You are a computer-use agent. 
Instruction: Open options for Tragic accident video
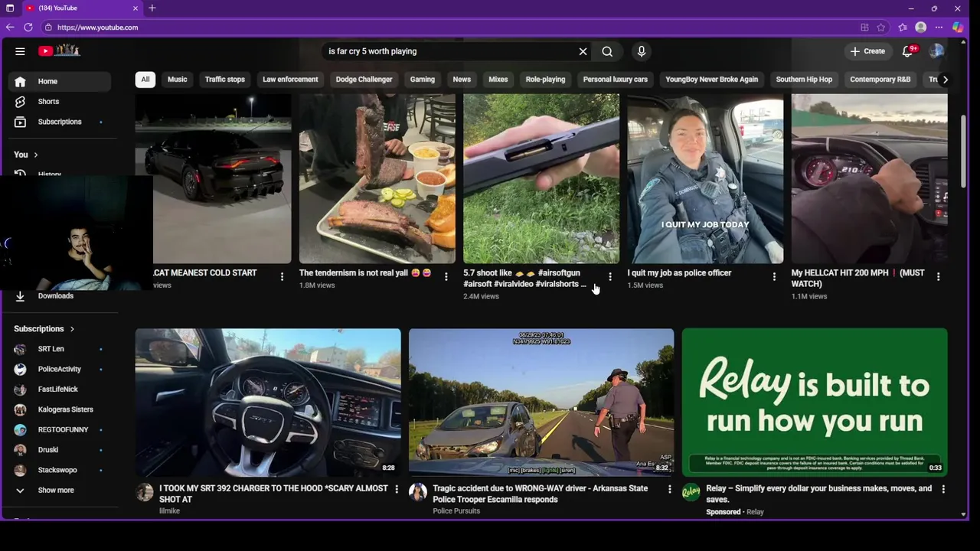669,489
